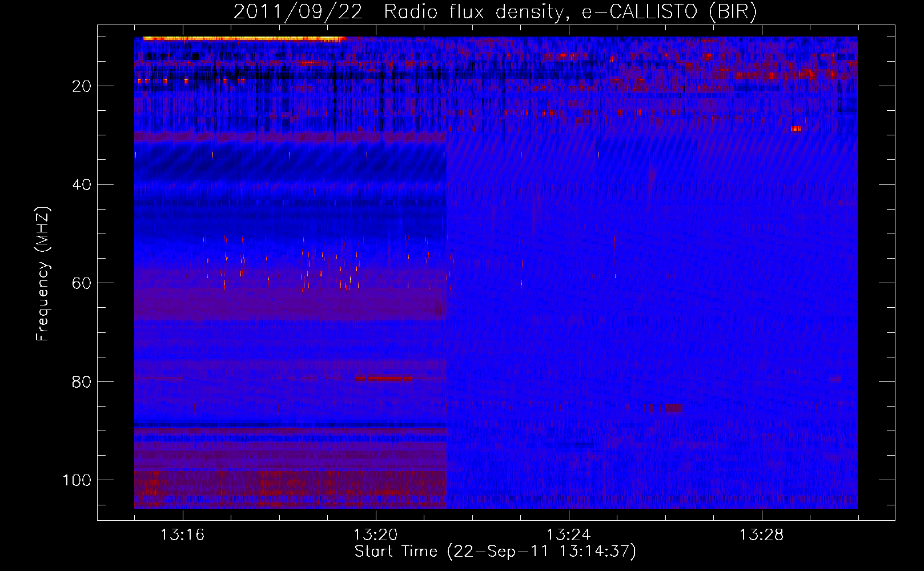Click the "100" frequency tick label

pos(77,480)
